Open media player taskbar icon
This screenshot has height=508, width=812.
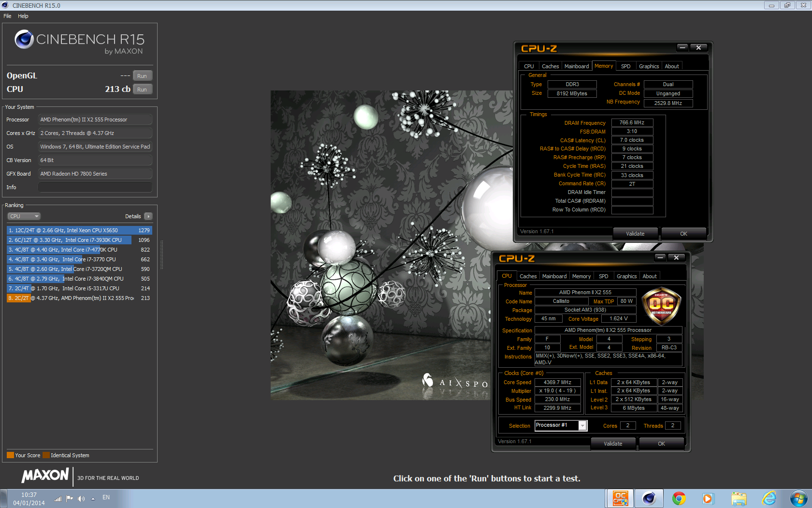708,498
